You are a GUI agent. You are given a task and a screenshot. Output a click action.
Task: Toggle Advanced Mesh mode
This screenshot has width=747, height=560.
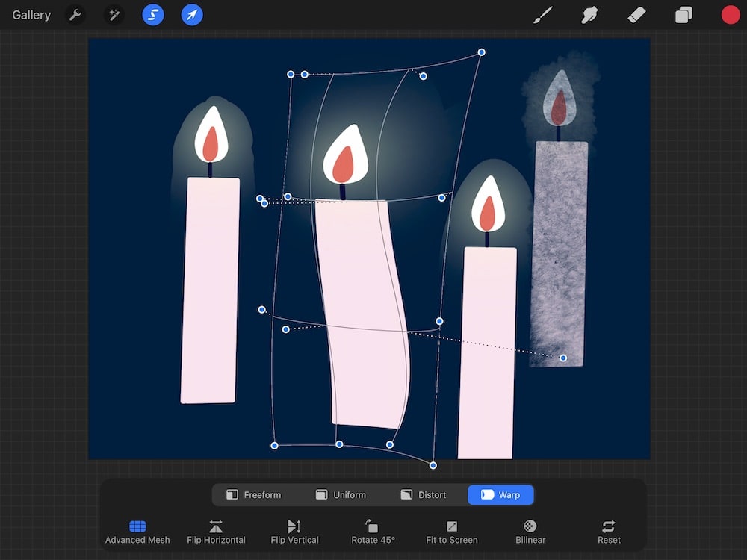click(x=137, y=530)
